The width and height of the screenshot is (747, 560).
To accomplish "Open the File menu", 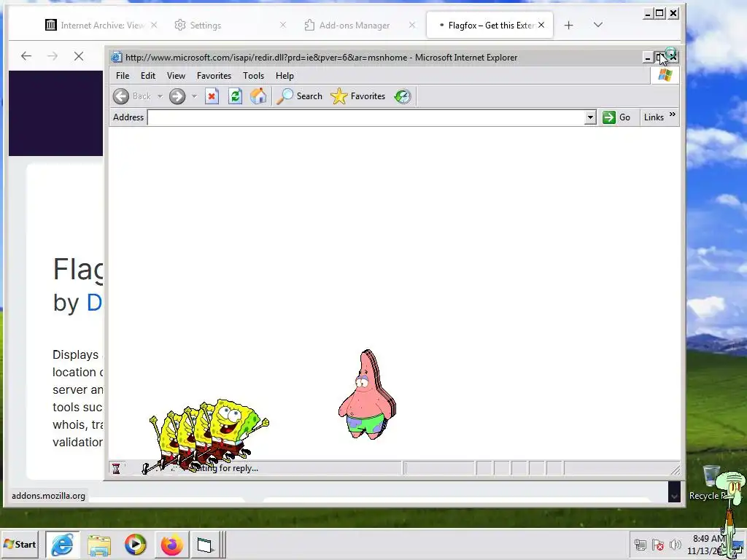I will 123,76.
